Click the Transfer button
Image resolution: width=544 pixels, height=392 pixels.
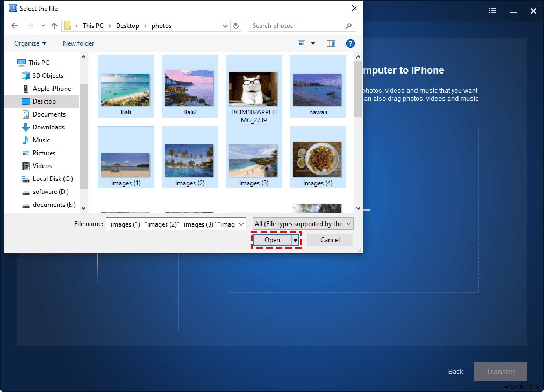tap(500, 371)
